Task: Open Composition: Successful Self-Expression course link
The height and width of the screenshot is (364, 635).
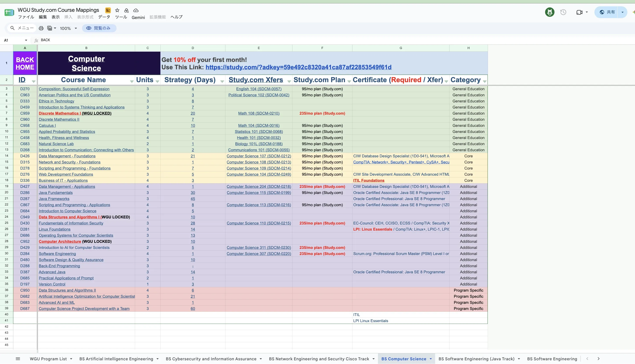Action: (x=74, y=89)
